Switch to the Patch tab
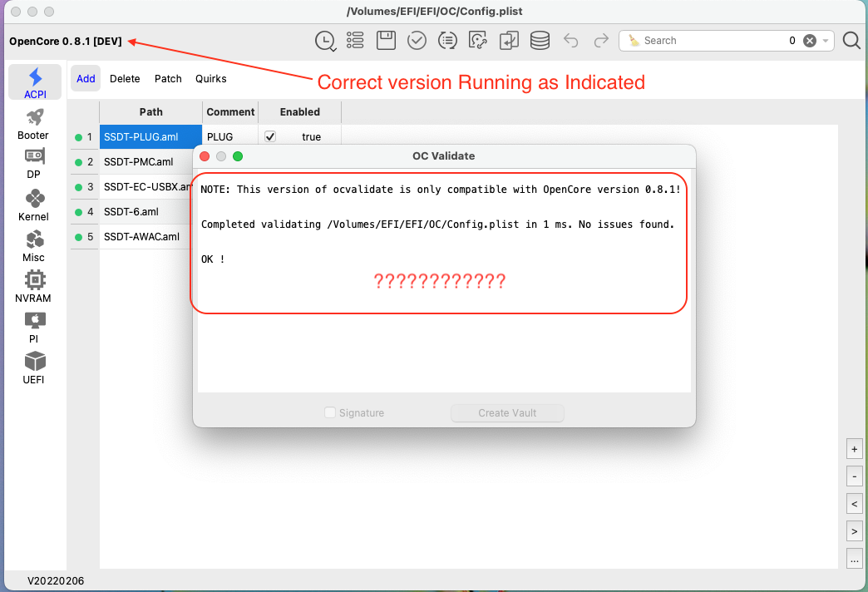 [168, 78]
